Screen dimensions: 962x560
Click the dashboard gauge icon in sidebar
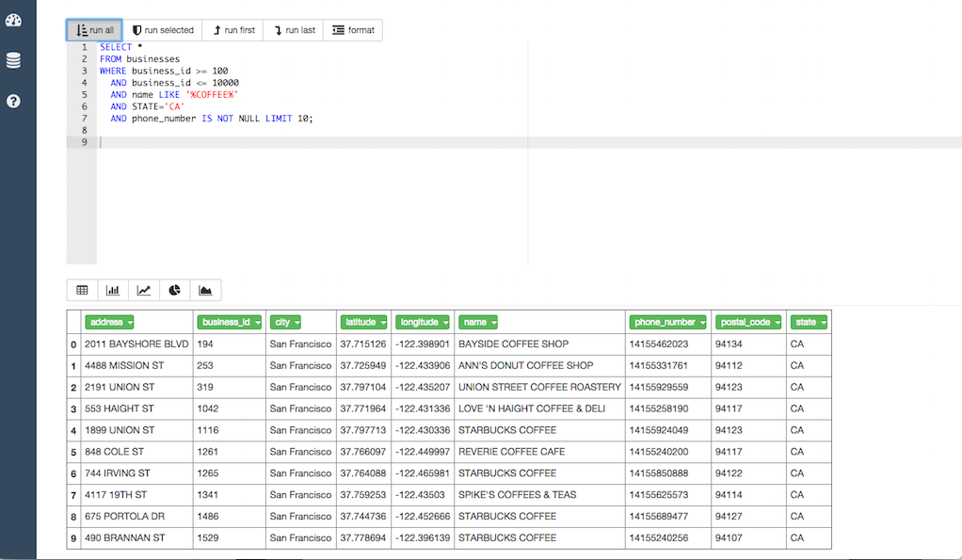[x=13, y=19]
